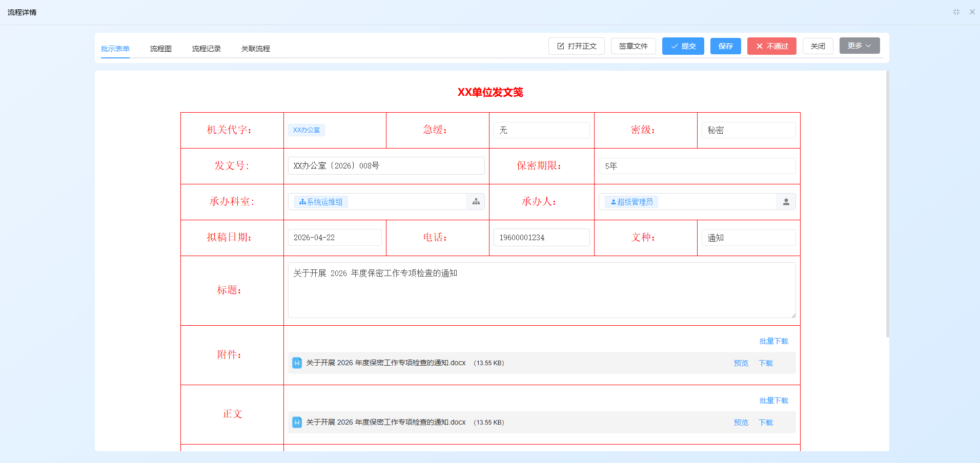
Task: Click the docx file icon in 正文 row
Action: click(x=297, y=422)
